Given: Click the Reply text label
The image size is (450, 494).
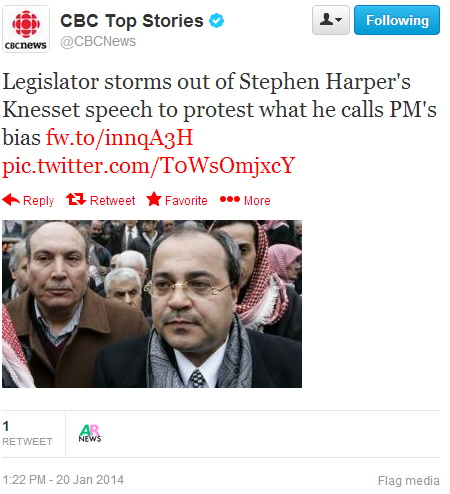Looking at the screenshot, I should (38, 201).
